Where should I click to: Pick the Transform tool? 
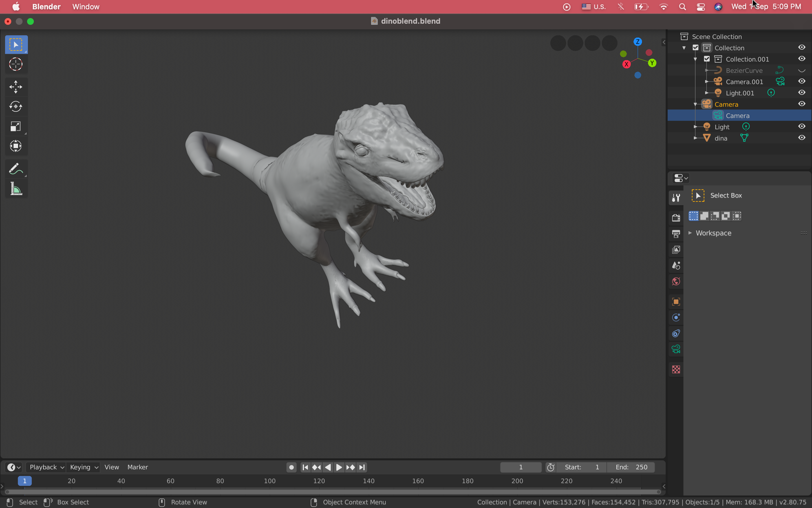pyautogui.click(x=16, y=146)
